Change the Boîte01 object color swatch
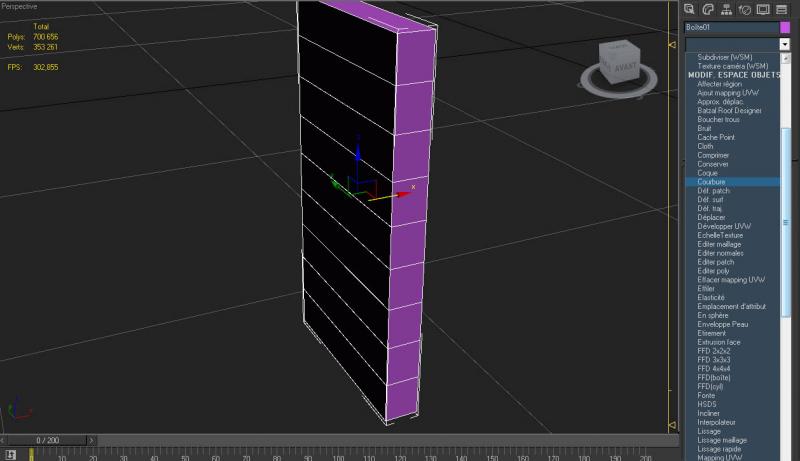 point(785,27)
